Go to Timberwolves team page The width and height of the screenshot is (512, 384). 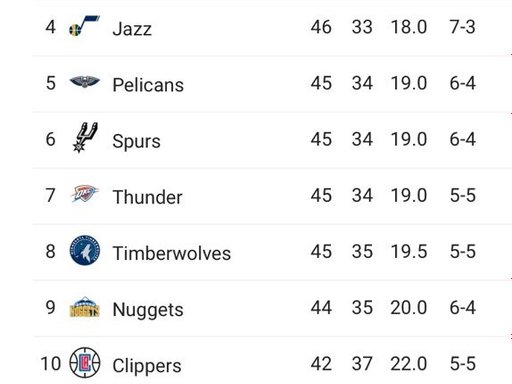[x=172, y=253]
